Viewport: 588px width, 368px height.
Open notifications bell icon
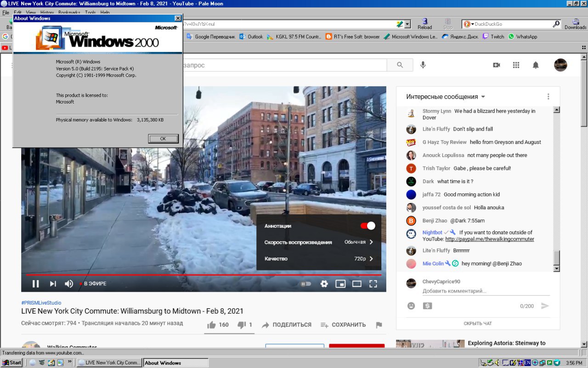pyautogui.click(x=536, y=65)
